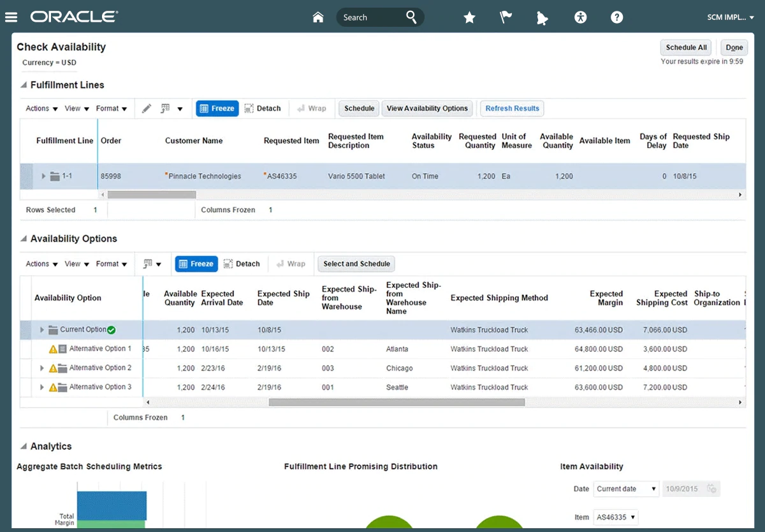765x532 pixels.
Task: Go to the Home page icon
Action: point(318,17)
